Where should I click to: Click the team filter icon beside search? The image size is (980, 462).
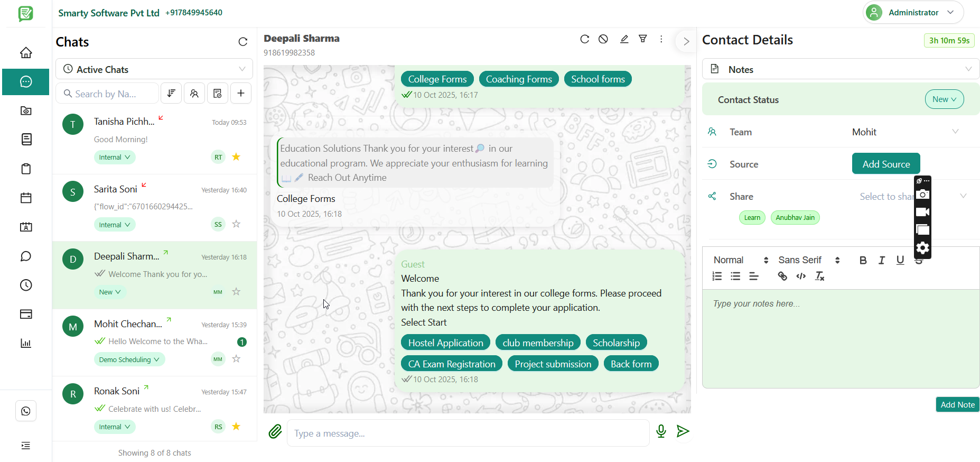194,93
